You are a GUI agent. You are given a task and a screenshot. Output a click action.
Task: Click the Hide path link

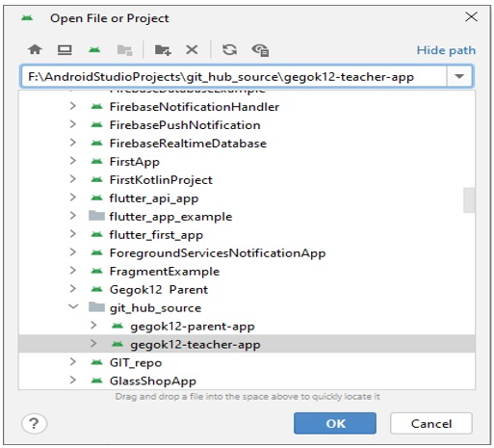click(446, 50)
